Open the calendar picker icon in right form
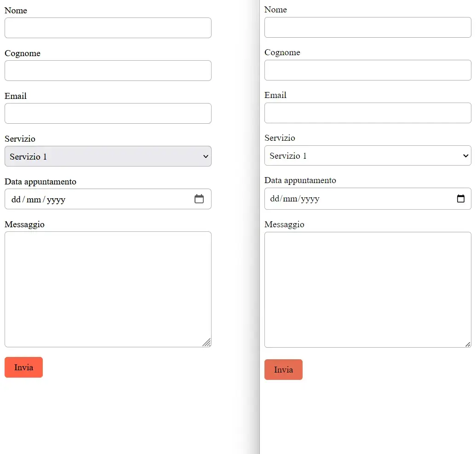Image resolution: width=476 pixels, height=454 pixels. (x=461, y=198)
